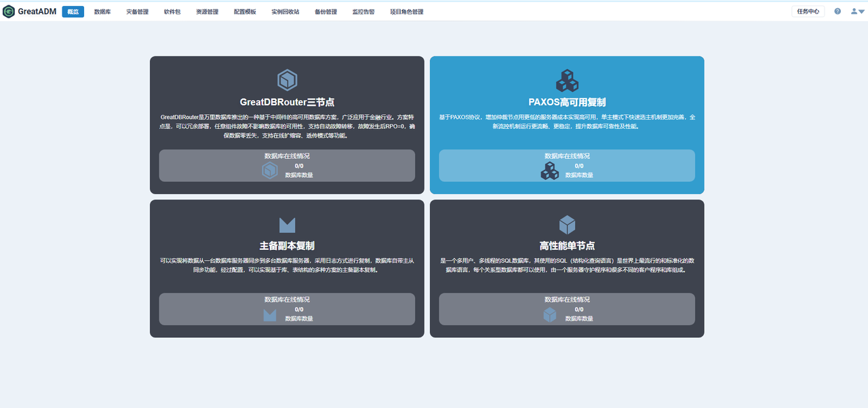Open the 资源管理 section
This screenshot has width=868, height=408.
(207, 11)
